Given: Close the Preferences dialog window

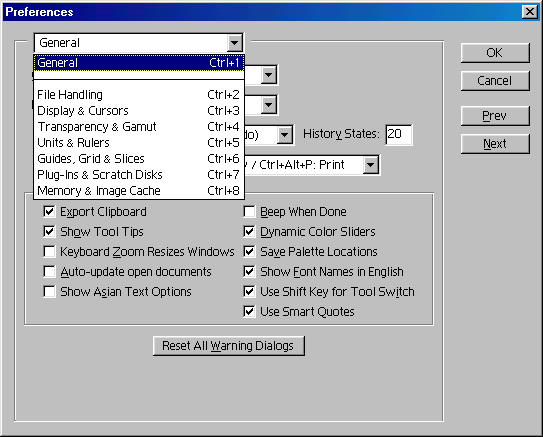Looking at the screenshot, I should (529, 12).
